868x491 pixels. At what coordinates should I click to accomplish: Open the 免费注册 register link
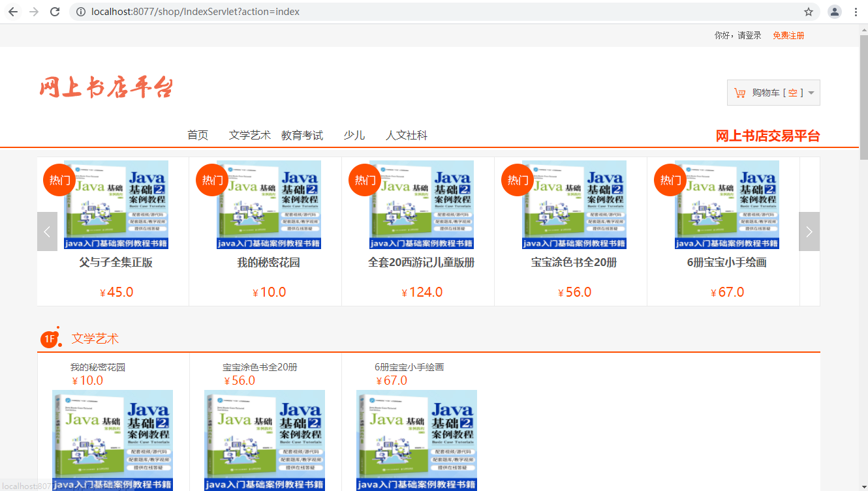[788, 35]
